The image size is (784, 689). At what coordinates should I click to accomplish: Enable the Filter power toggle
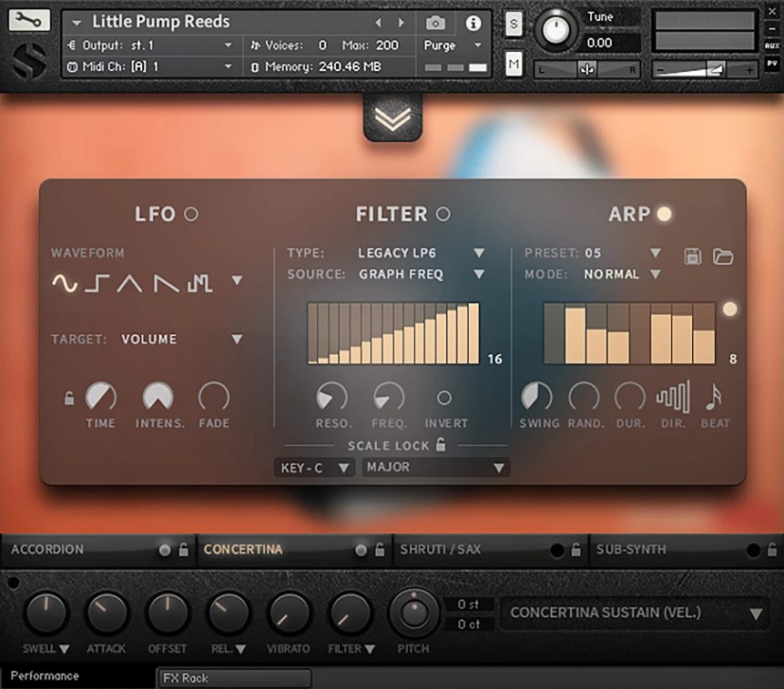pos(443,215)
